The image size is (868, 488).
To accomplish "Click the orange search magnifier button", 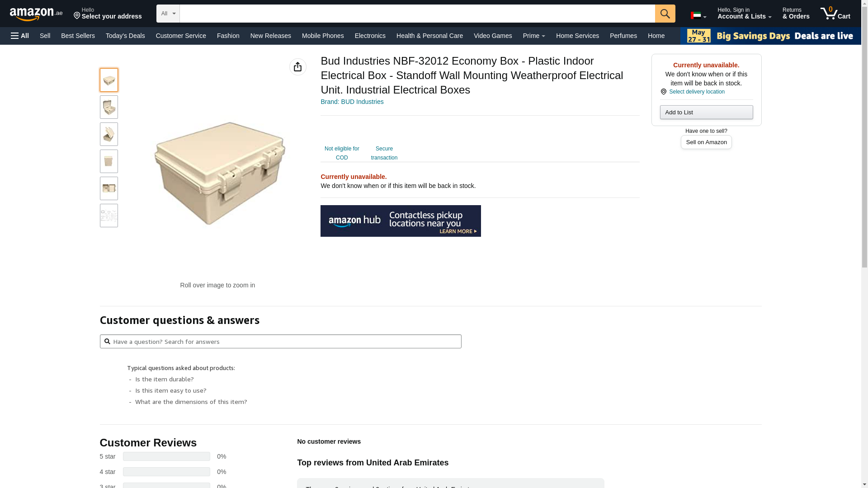I will [665, 14].
